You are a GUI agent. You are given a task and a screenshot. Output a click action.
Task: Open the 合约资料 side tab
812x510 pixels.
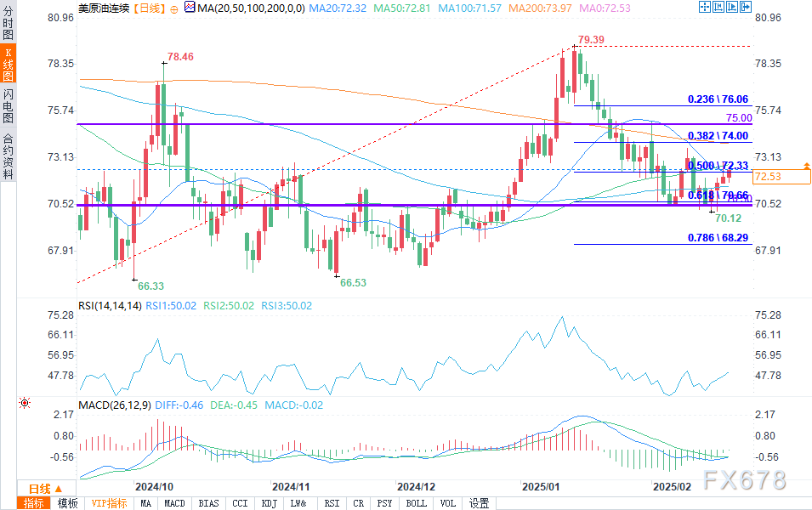[8, 156]
